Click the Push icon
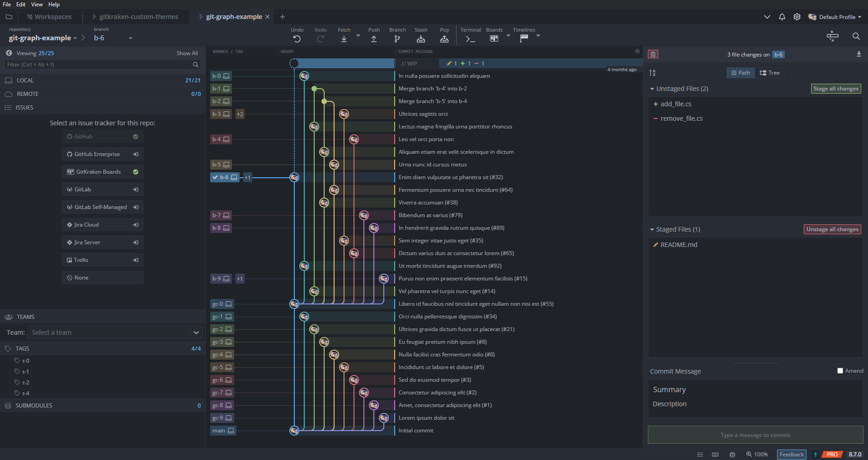The height and width of the screenshot is (460, 868). 374,39
